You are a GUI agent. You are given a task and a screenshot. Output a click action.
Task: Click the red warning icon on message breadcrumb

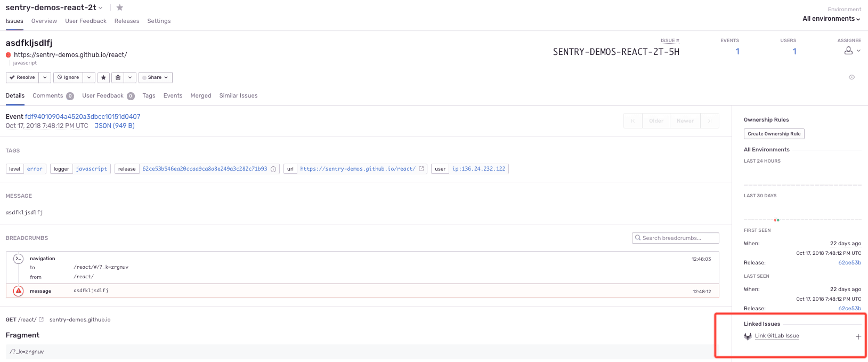click(x=19, y=291)
